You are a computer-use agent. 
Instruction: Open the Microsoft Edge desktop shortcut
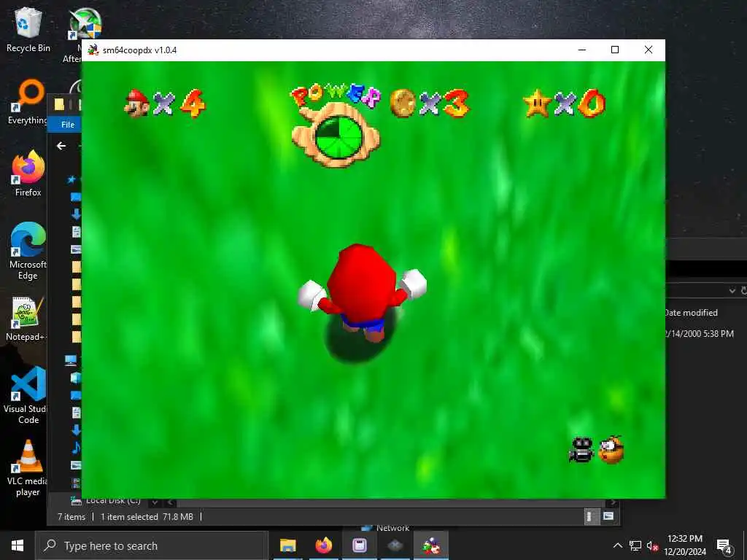[x=28, y=251]
